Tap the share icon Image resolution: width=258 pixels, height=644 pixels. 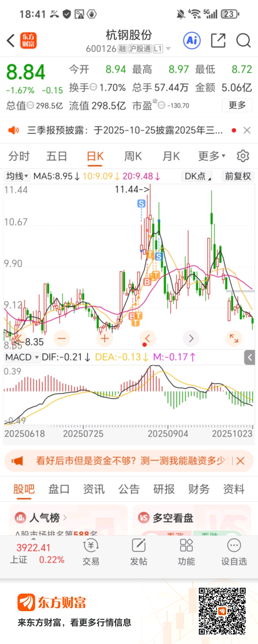tap(218, 40)
